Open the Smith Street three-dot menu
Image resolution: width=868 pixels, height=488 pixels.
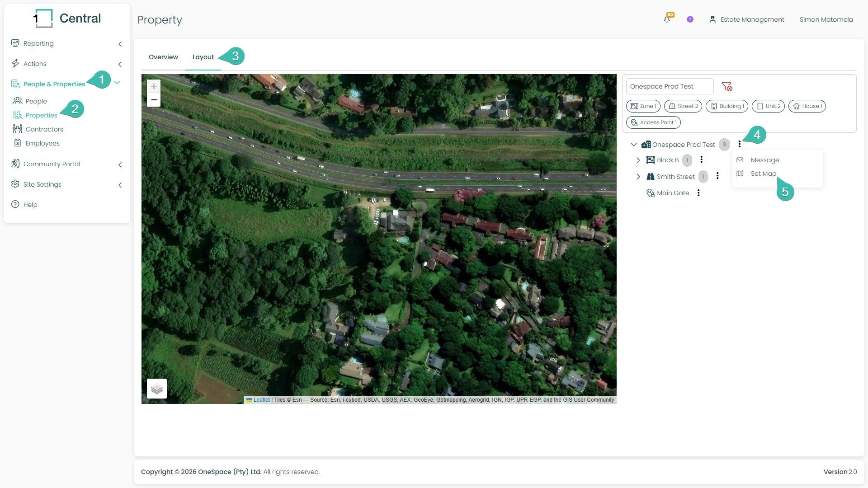coord(717,176)
